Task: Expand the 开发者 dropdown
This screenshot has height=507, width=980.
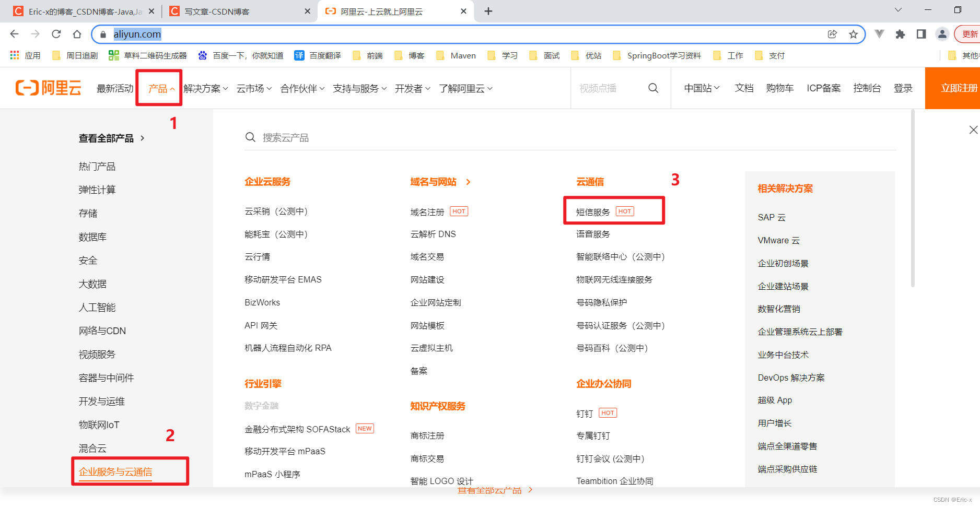Action: (x=413, y=88)
